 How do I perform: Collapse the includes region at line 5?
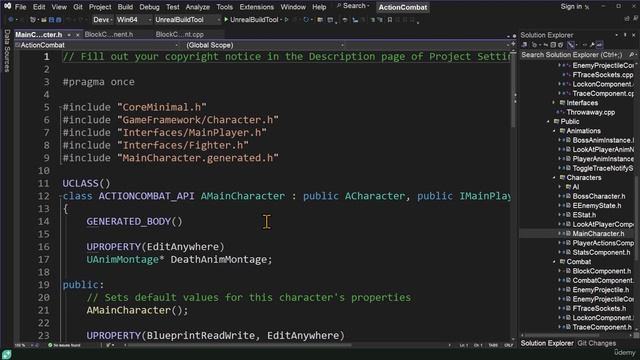60,107
